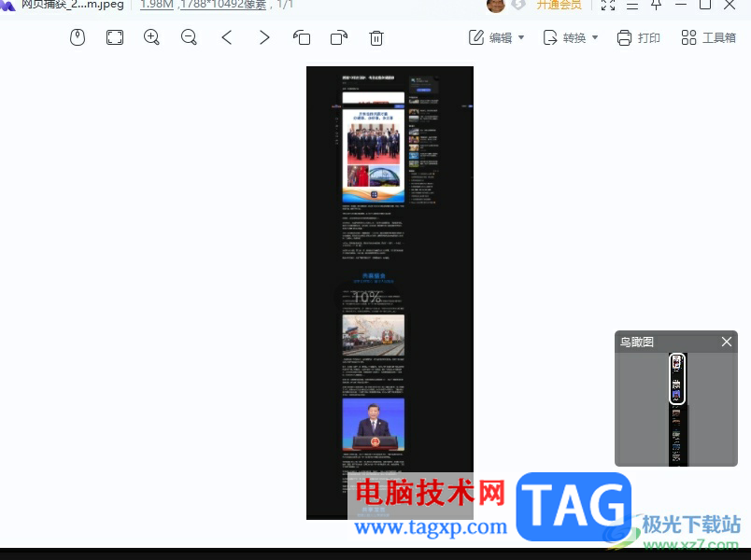Screen dimensions: 751x560
Task: Open the 工具箱 toolbox
Action: 708,37
